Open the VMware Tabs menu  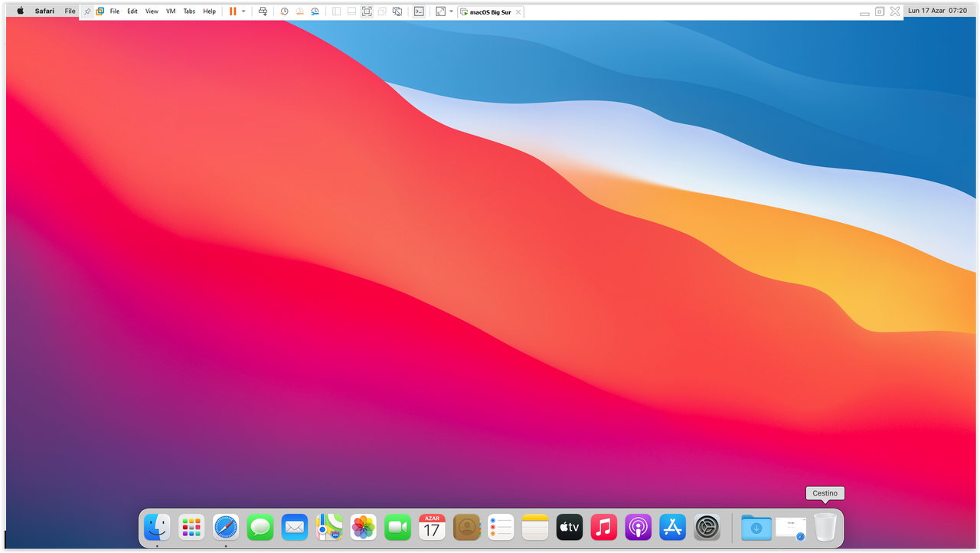click(x=189, y=11)
